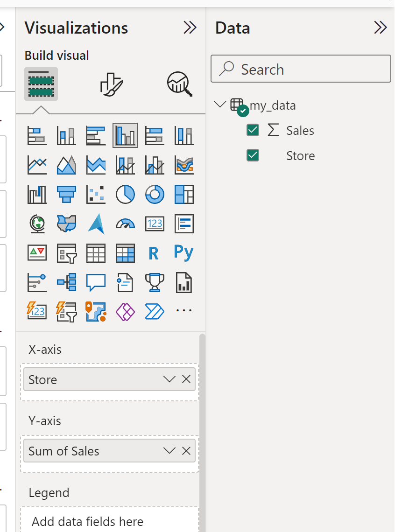
Task: Select the slicer visual
Action: [66, 253]
